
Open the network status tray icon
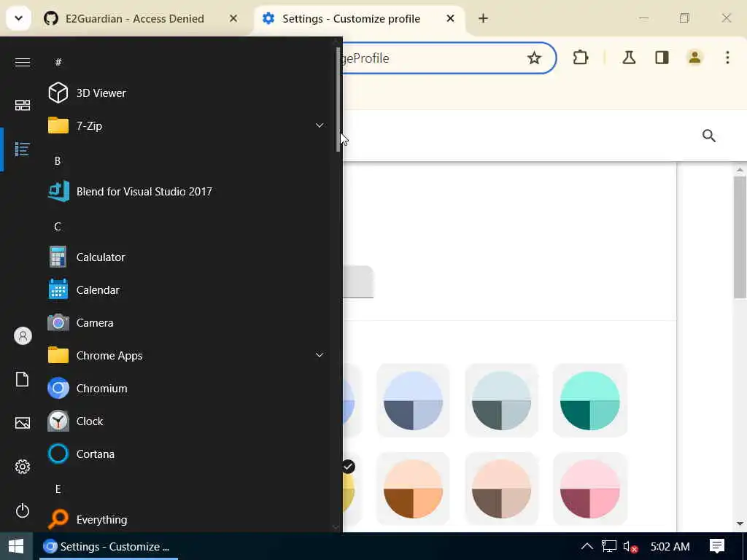[x=609, y=546]
